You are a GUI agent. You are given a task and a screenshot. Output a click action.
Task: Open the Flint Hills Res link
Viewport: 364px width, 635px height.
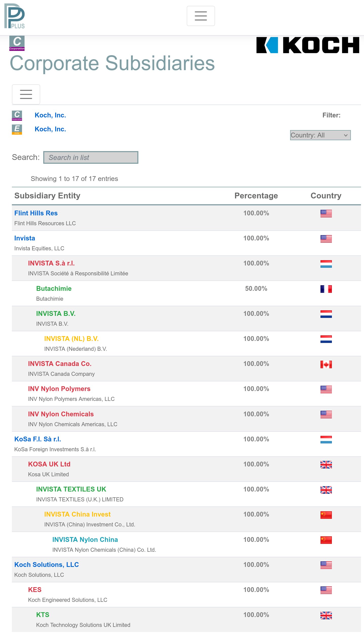[36, 213]
